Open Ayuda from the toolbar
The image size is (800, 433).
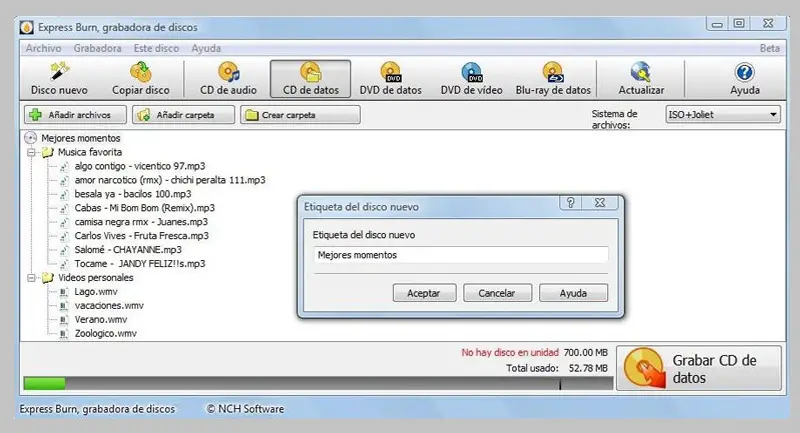tap(744, 79)
